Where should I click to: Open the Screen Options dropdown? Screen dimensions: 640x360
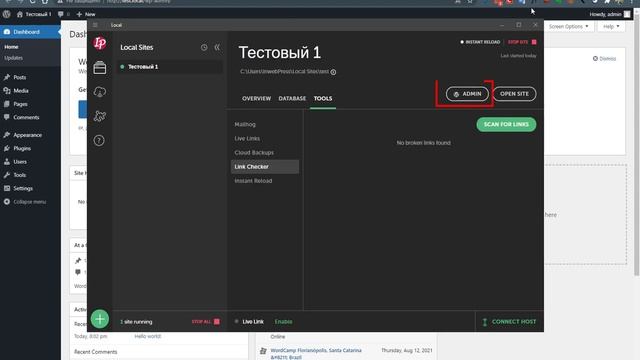tap(569, 27)
